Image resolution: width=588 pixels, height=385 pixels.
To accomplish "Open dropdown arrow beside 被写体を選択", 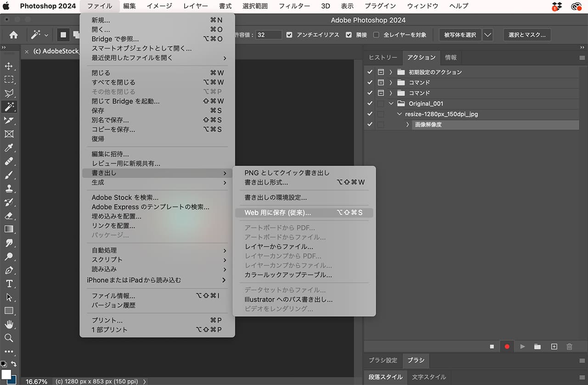I will point(487,35).
